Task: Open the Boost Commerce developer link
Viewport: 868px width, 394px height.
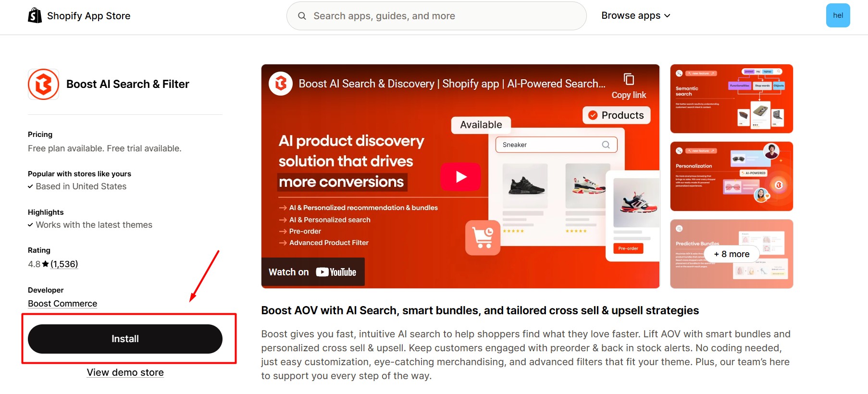Action: (x=62, y=304)
